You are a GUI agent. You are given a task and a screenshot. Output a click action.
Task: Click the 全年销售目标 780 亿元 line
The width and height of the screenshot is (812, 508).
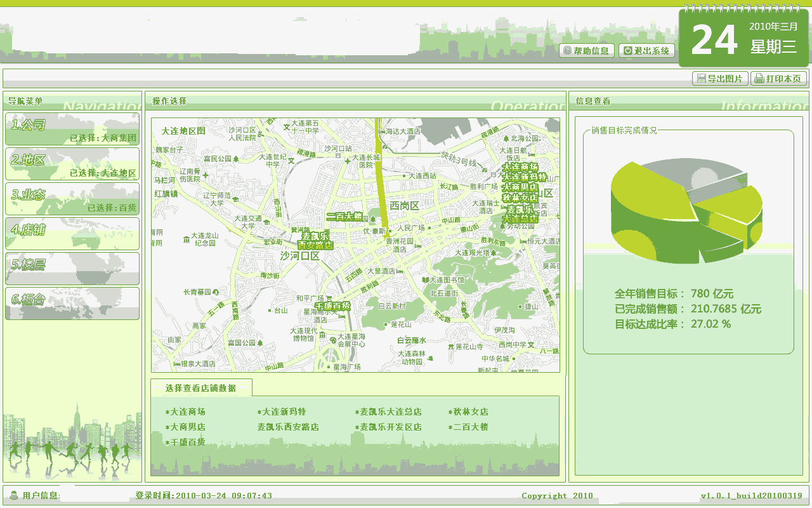pyautogui.click(x=674, y=294)
